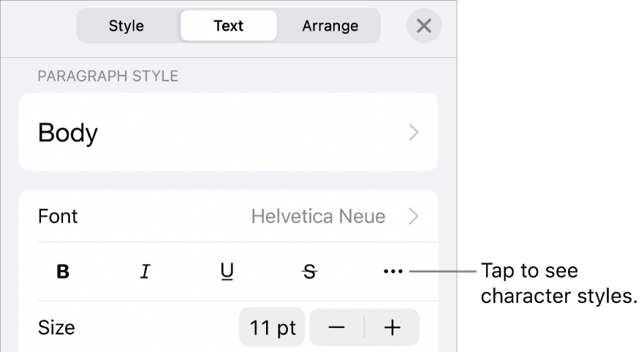Screen dimensions: 644x352
Task: Click the Font label
Action: coord(58,217)
